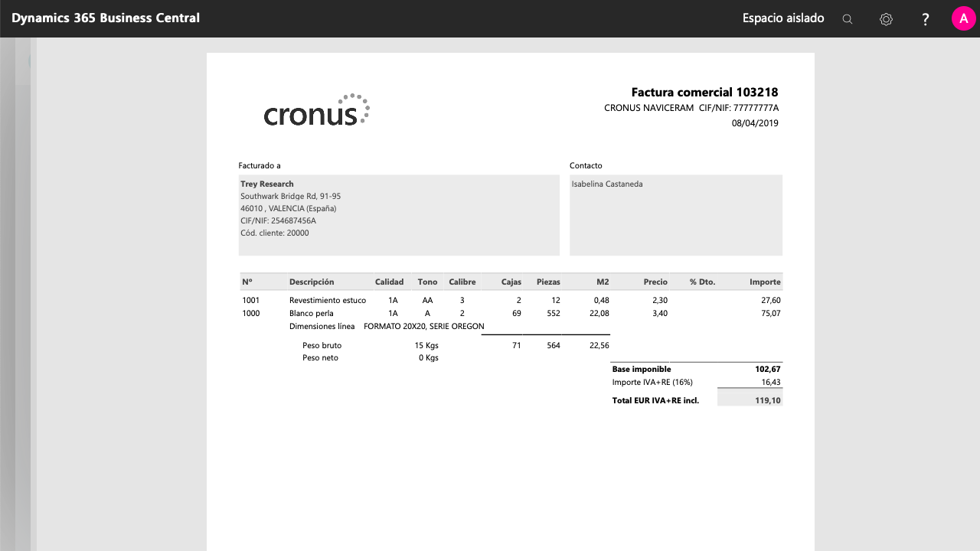This screenshot has height=551, width=980.
Task: Select the CRONUS NAVICERAM CIF/NIF text
Action: (x=691, y=108)
